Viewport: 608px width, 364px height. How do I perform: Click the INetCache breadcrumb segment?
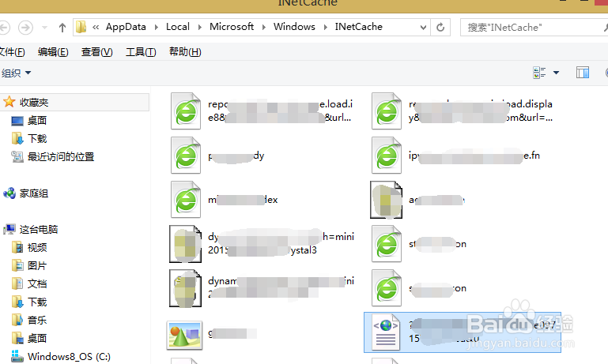[x=359, y=27]
